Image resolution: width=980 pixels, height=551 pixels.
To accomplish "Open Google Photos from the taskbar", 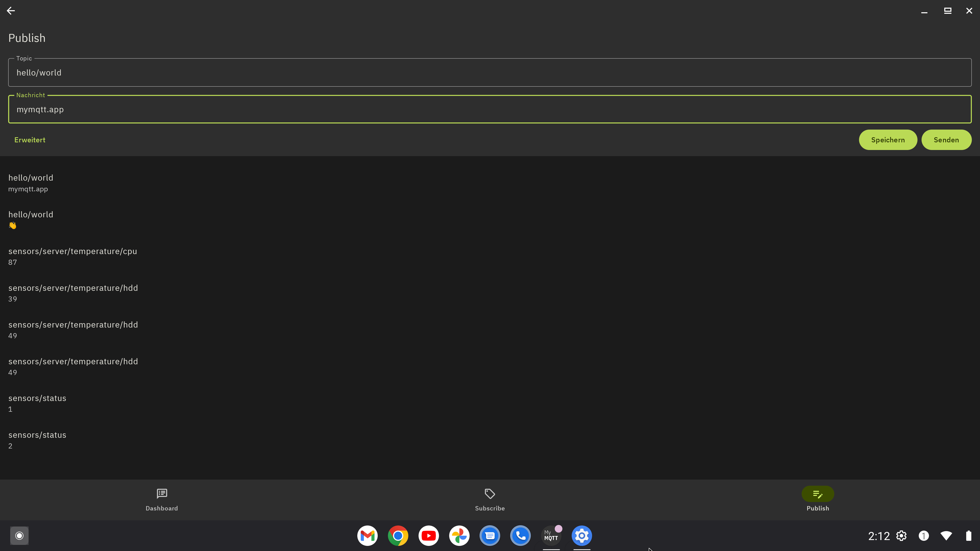I will [x=459, y=535].
